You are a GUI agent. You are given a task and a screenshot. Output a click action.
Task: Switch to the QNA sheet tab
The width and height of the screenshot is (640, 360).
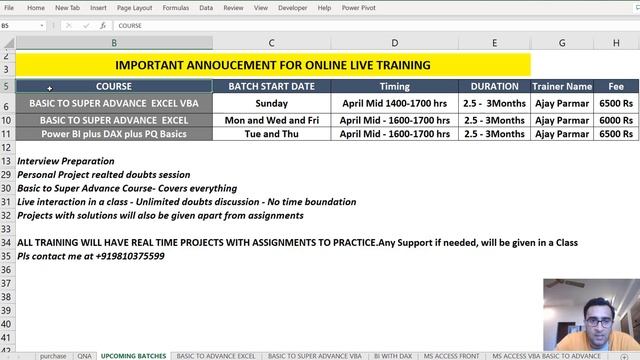[x=84, y=356]
